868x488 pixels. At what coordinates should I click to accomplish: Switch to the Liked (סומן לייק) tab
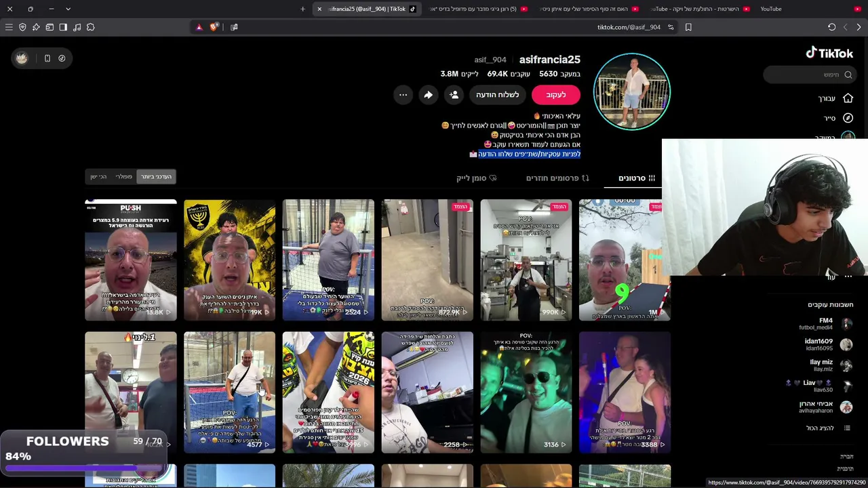[476, 178]
